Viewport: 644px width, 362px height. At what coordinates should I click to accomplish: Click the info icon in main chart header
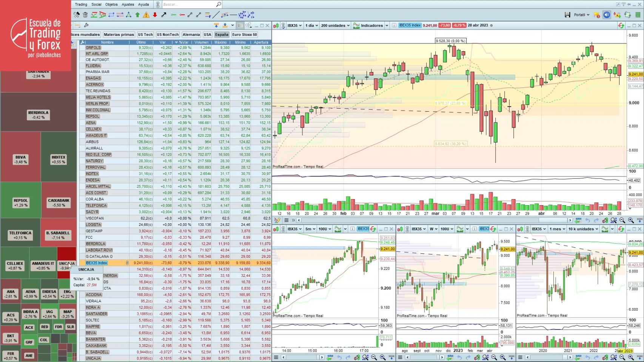[394, 25]
